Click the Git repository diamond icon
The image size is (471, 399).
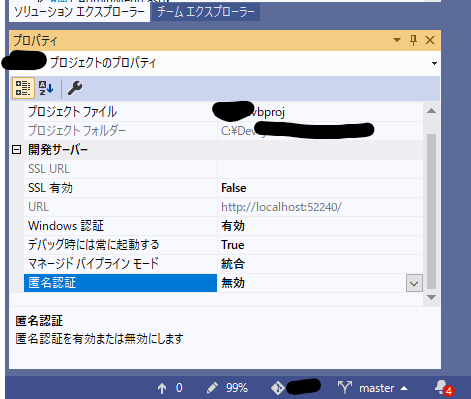(x=277, y=388)
